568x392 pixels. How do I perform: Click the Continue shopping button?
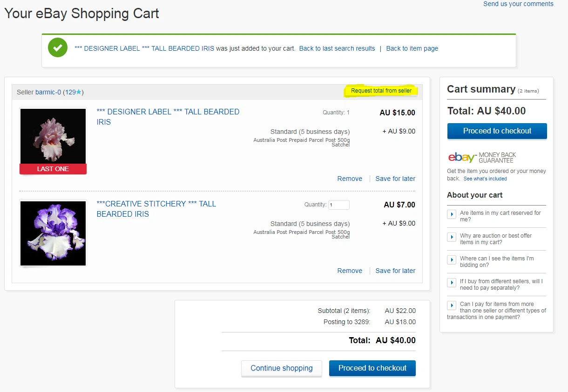(x=282, y=368)
